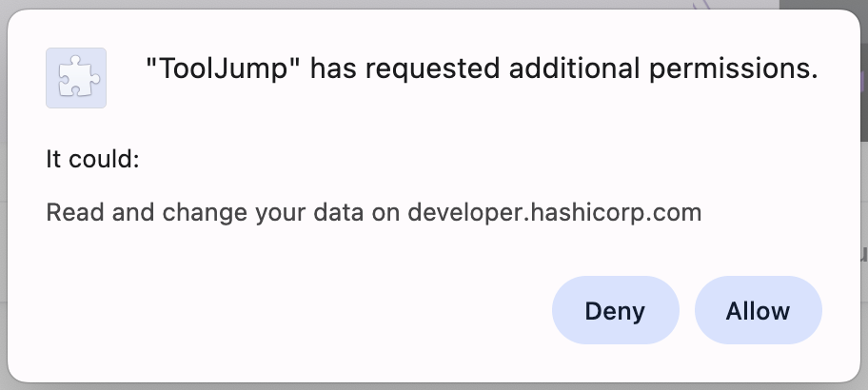Deny the additional permissions request

click(615, 310)
